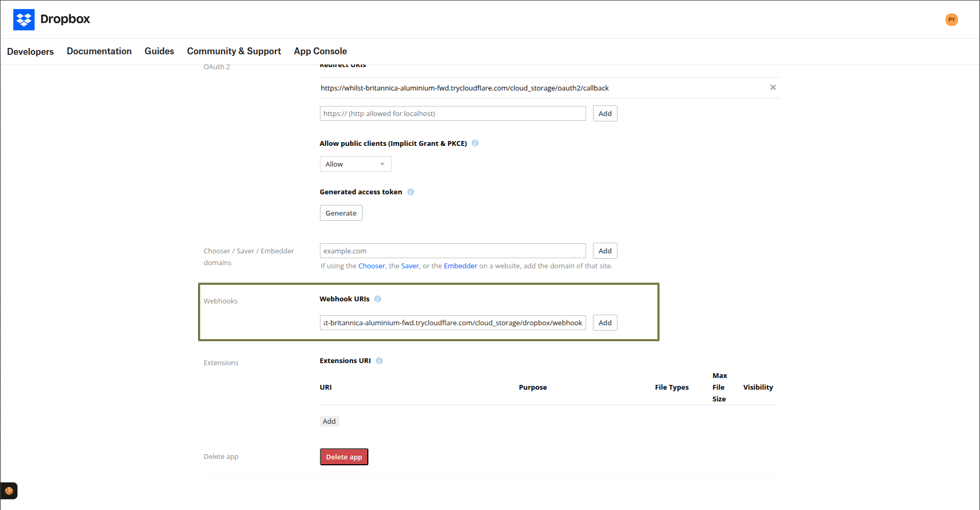The width and height of the screenshot is (980, 510).
Task: Click the Purpose column header
Action: tap(533, 387)
